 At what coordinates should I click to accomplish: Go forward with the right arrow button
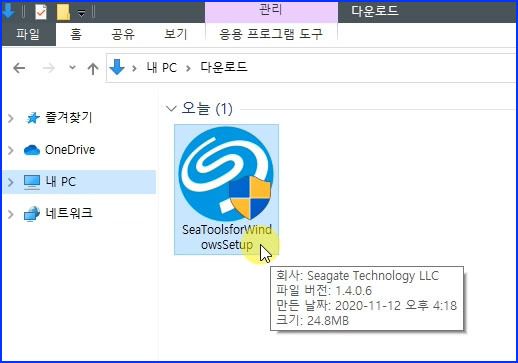pyautogui.click(x=49, y=68)
